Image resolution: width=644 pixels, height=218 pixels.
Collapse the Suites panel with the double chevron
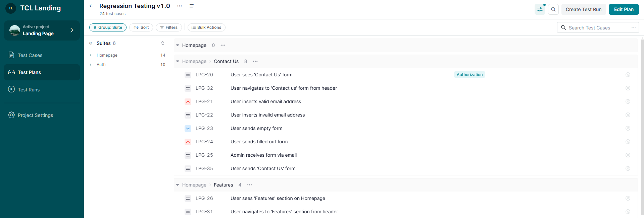tap(91, 43)
